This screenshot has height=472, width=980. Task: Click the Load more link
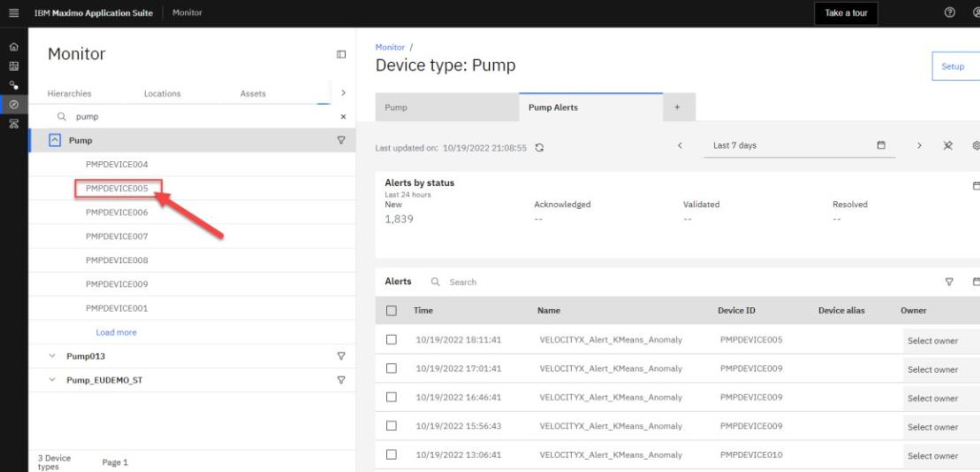(116, 332)
